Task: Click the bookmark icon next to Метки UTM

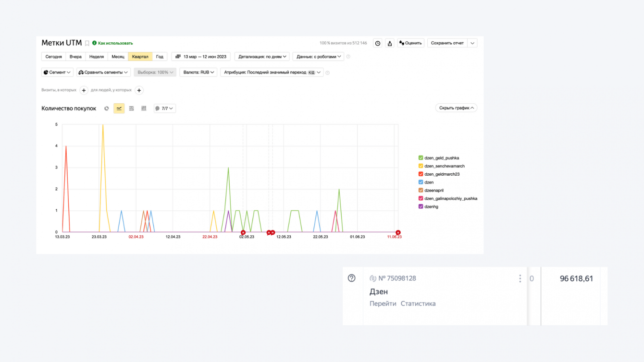Action: tap(87, 43)
